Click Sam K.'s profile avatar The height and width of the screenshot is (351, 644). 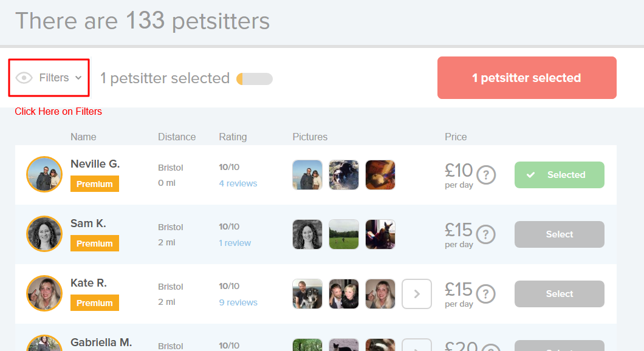coord(44,234)
